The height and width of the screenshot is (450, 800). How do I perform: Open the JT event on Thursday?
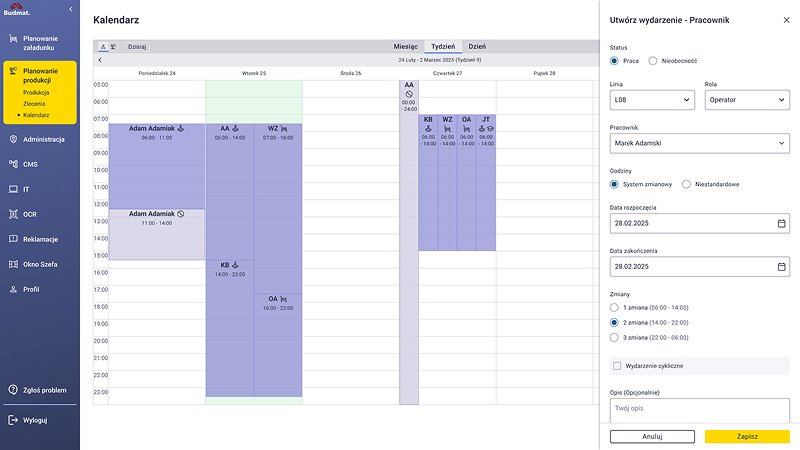coord(486,183)
